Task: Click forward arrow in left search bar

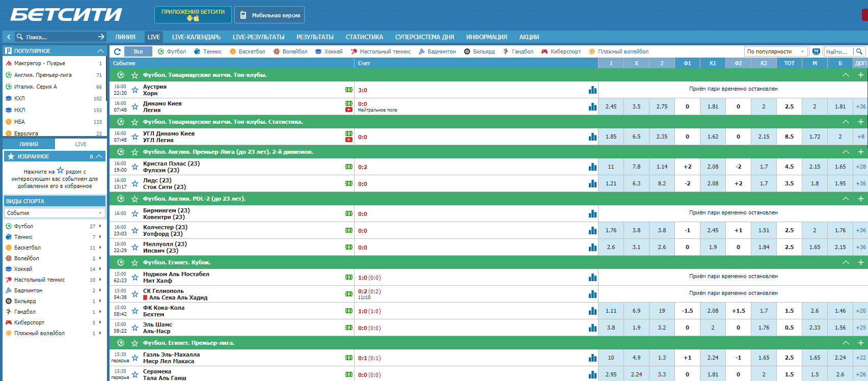Action: [101, 37]
